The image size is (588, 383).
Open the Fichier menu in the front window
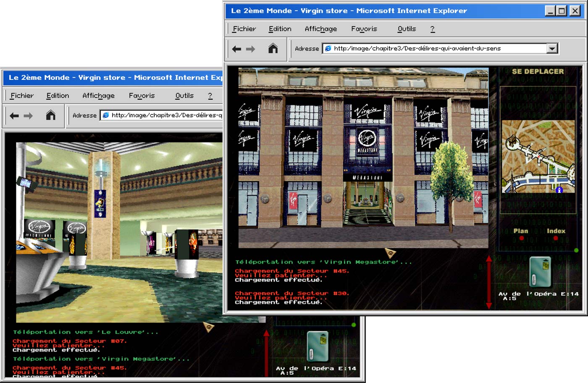click(244, 29)
